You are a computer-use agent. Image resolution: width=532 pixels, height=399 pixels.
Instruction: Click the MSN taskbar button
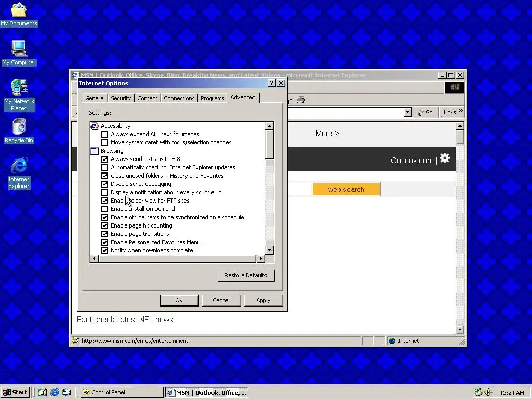point(207,393)
